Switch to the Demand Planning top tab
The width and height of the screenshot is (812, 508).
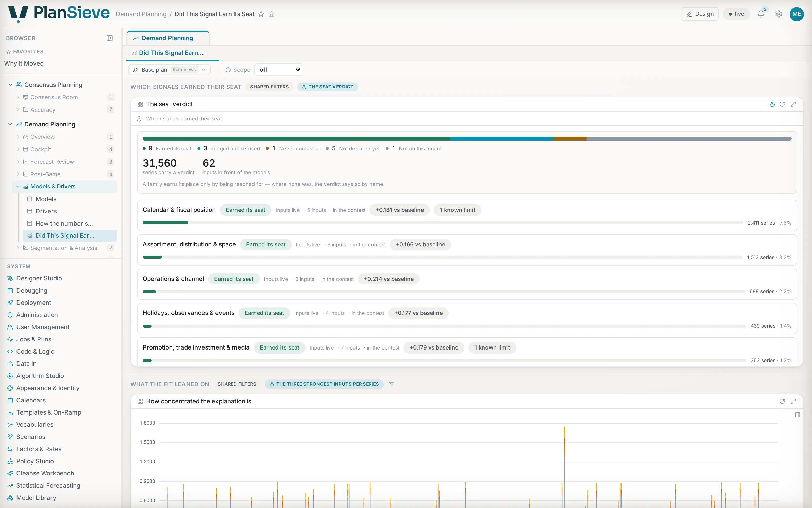(x=168, y=38)
